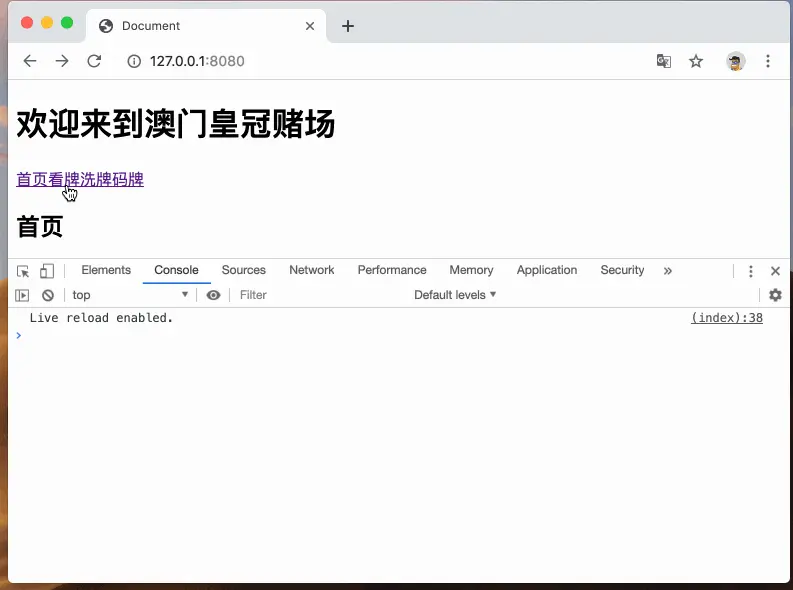Viewport: 793px width, 590px height.
Task: Open a new browser tab
Action: pos(348,26)
